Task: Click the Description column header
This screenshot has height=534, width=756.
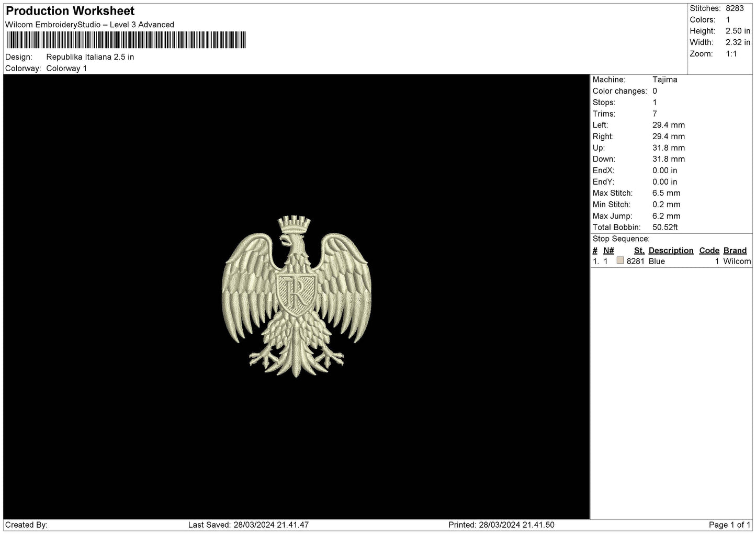Action: 671,251
